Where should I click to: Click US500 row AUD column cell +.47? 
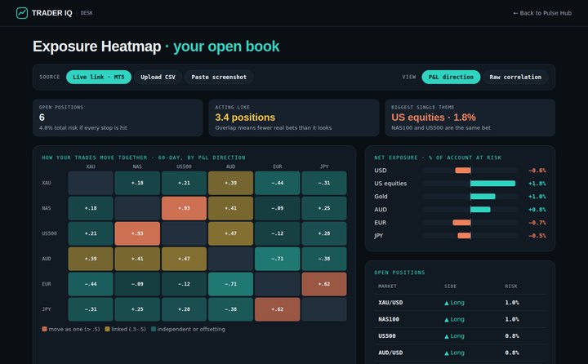pos(230,233)
